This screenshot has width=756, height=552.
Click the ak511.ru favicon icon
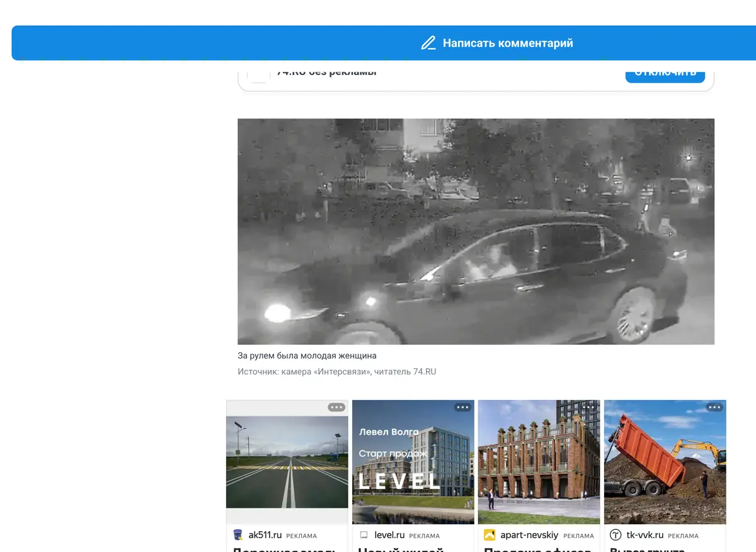238,535
